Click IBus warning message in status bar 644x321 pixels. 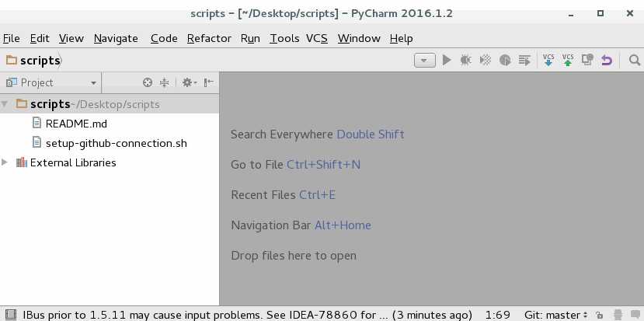click(247, 316)
